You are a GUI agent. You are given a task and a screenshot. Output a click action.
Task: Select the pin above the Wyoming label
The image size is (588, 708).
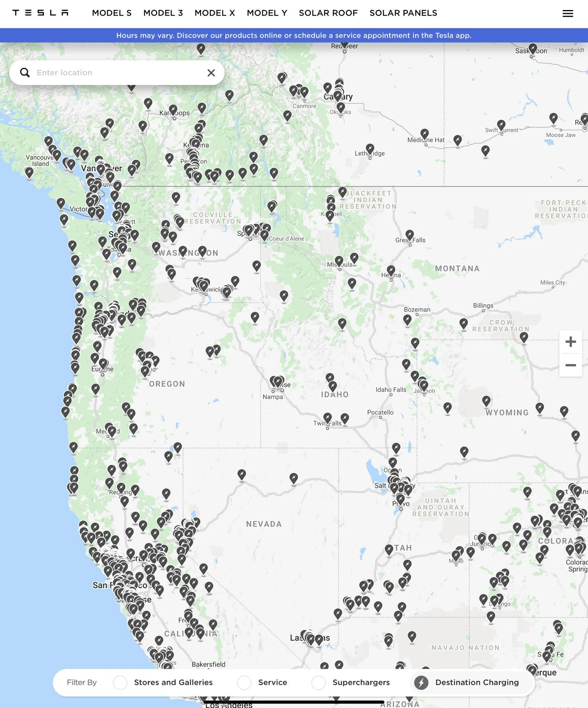(486, 401)
